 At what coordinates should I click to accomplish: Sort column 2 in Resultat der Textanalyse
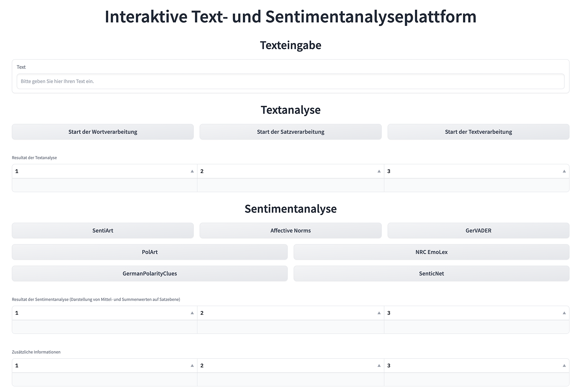(x=379, y=171)
